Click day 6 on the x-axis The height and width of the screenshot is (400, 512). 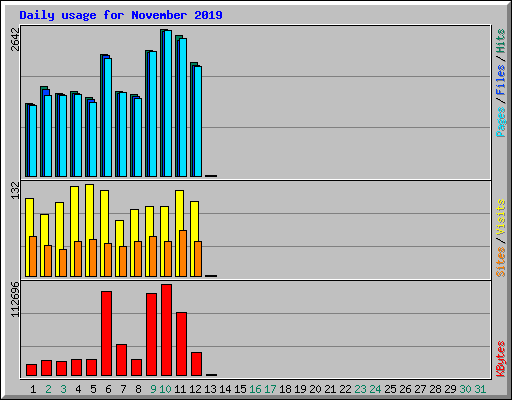(108, 389)
